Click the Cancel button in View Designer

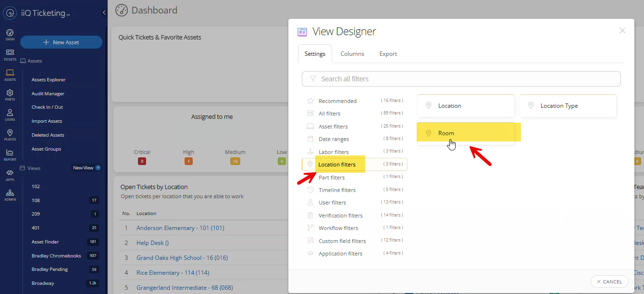[609, 281]
